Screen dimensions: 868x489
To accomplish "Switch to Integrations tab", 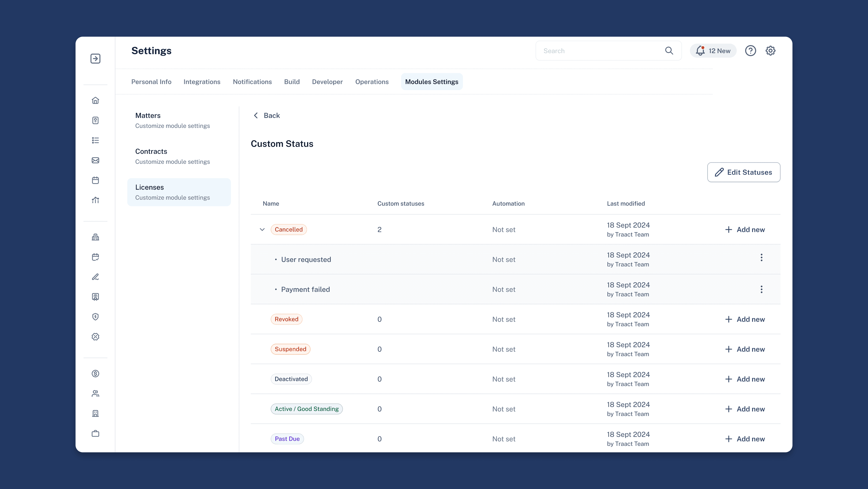I will click(202, 81).
